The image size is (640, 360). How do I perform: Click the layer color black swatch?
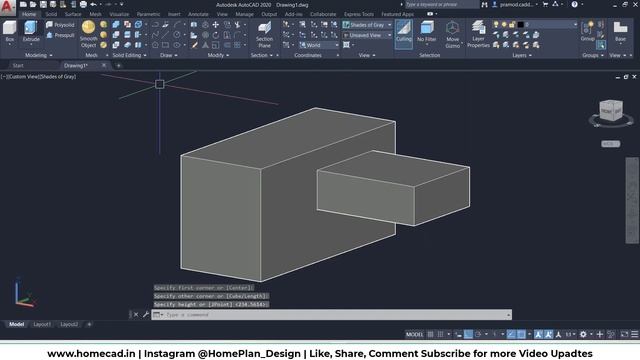[520, 25]
